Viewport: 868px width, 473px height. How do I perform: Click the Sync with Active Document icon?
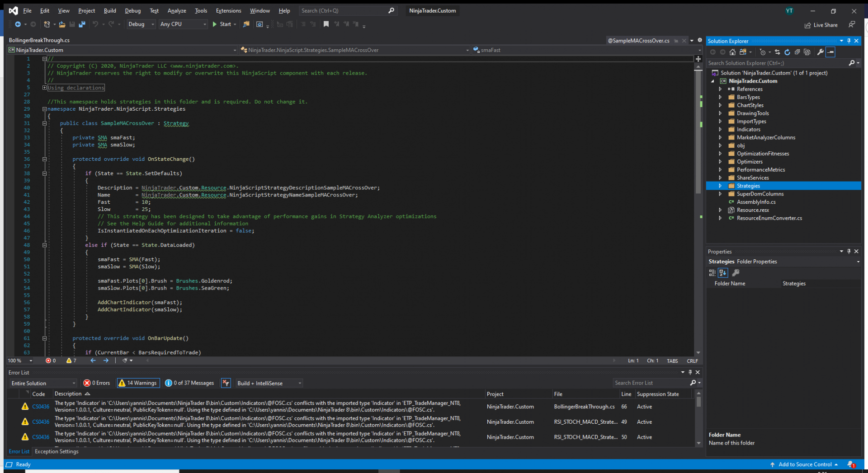[x=777, y=52]
